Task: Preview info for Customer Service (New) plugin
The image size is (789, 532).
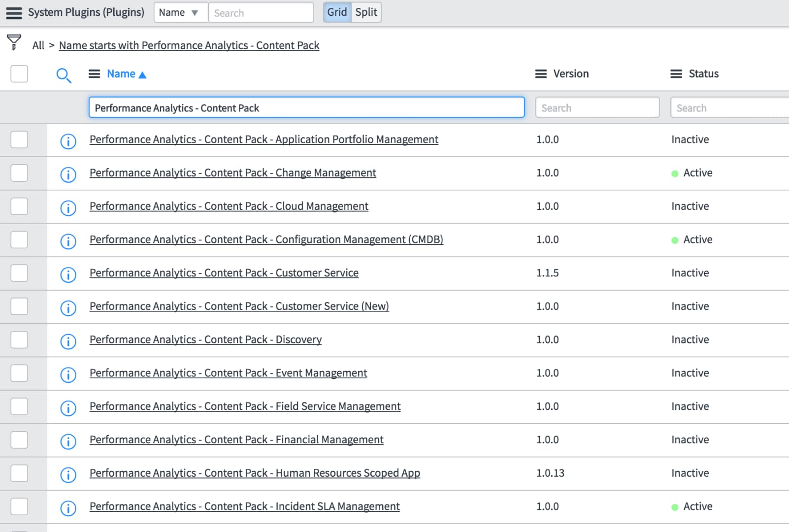Action: coord(68,308)
